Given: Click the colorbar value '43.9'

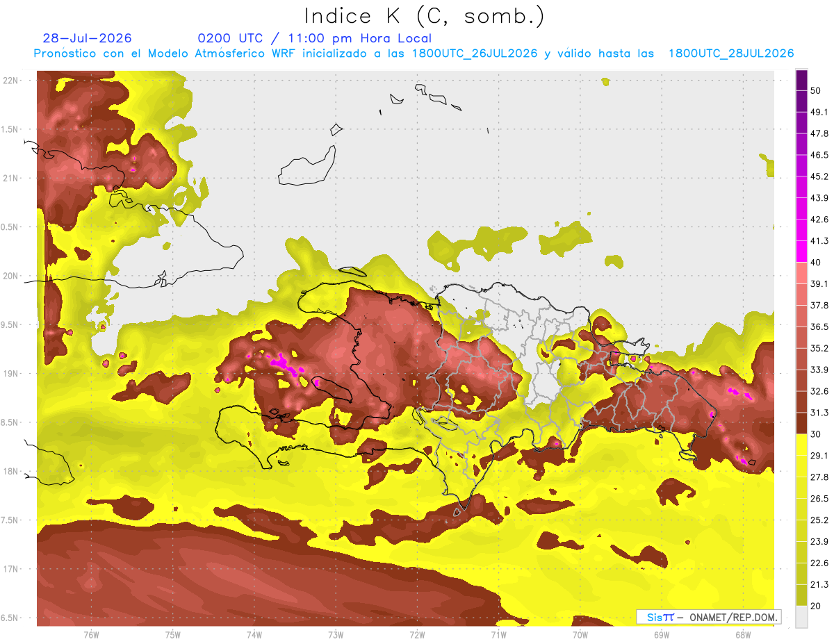Looking at the screenshot, I should pyautogui.click(x=819, y=198).
